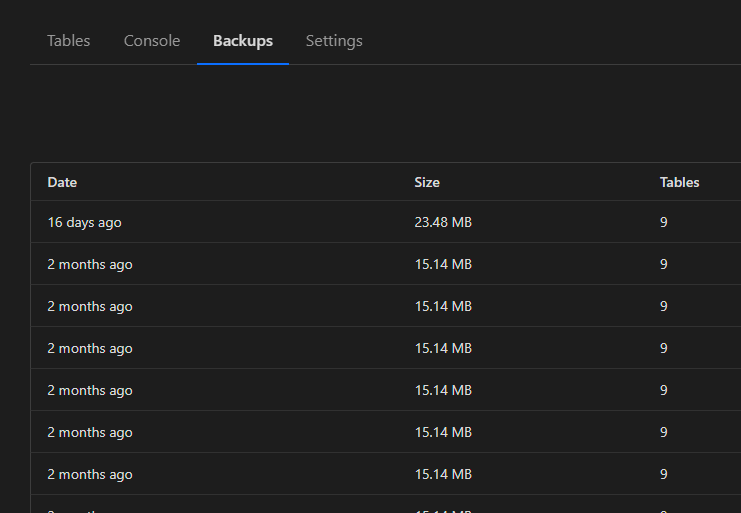Select the "16 days ago" backup entry

[84, 222]
